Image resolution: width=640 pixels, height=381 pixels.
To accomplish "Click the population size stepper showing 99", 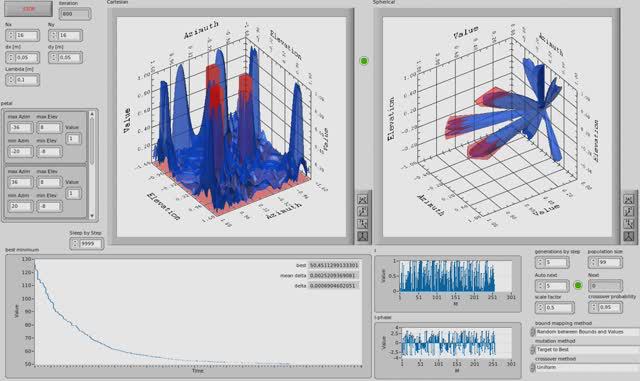I will click(x=605, y=262).
